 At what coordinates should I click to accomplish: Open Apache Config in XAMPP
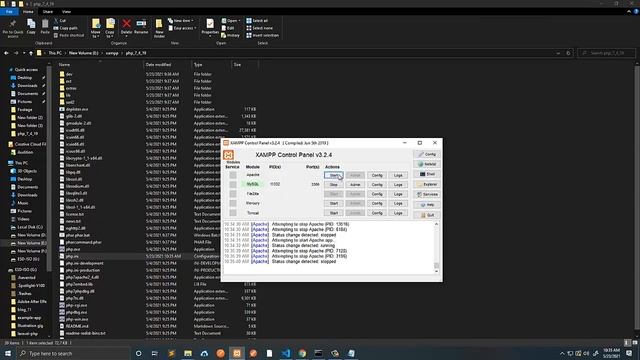tap(377, 175)
